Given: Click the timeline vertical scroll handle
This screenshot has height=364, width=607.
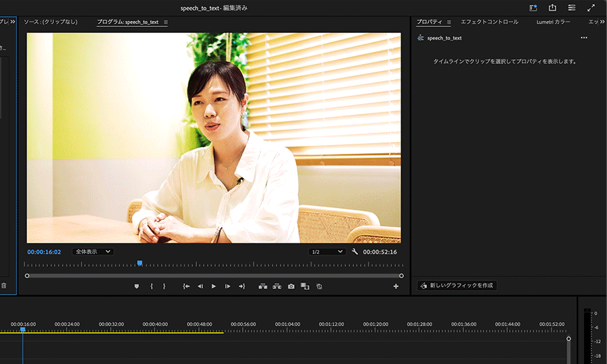Looking at the screenshot, I should coord(569,339).
